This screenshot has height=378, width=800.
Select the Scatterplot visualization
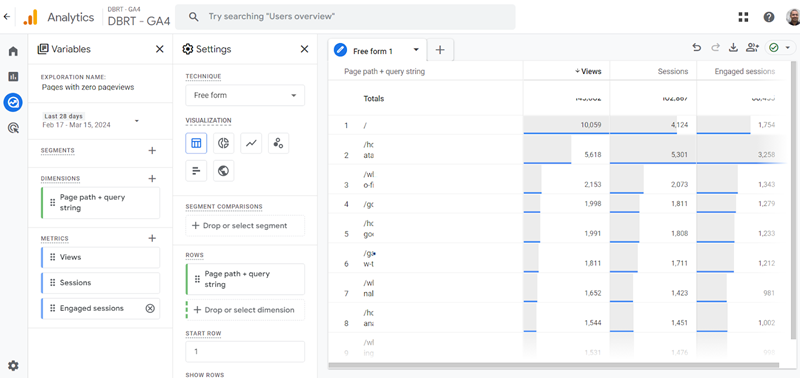[x=279, y=143]
